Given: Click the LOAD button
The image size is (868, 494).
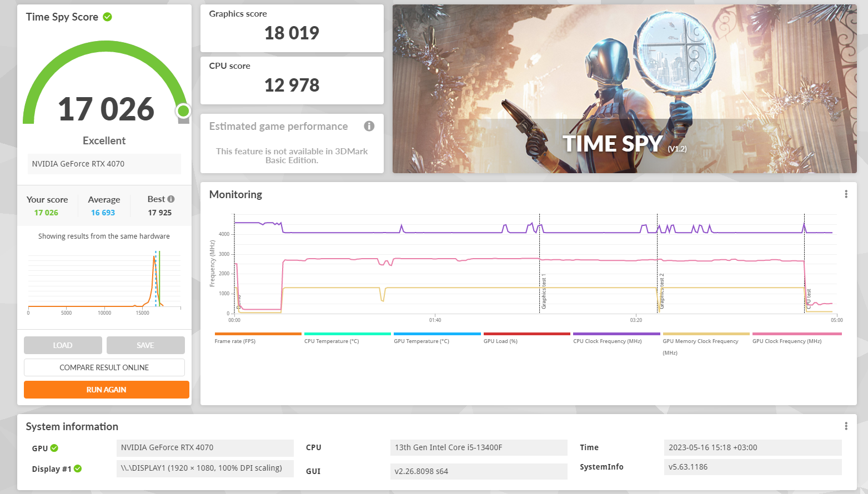Looking at the screenshot, I should tap(63, 345).
